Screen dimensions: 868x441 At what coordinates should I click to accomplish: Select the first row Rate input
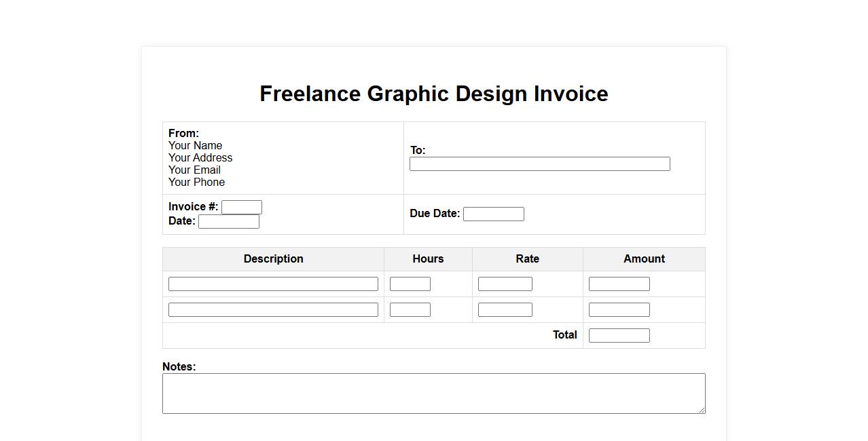[x=505, y=284]
